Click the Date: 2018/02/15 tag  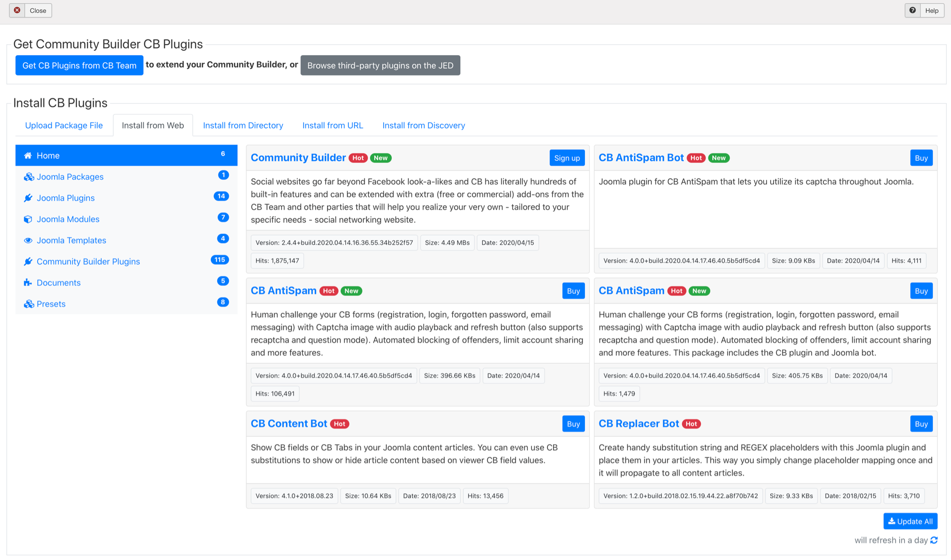click(x=850, y=496)
